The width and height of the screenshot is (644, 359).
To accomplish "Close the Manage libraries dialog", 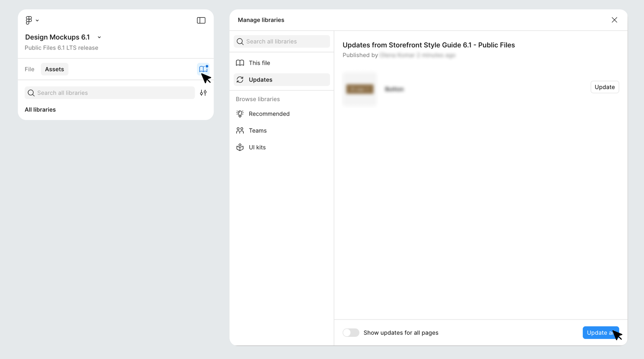I will pyautogui.click(x=614, y=20).
